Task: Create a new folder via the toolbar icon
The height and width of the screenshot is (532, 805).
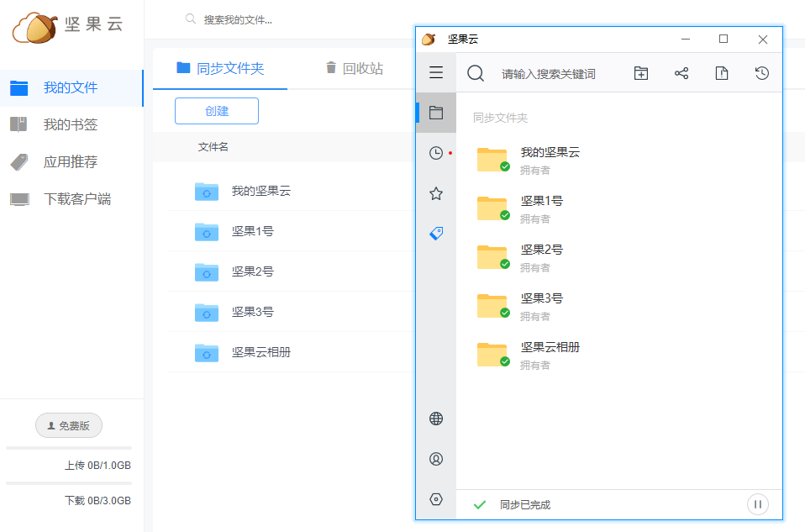Action: [x=640, y=73]
